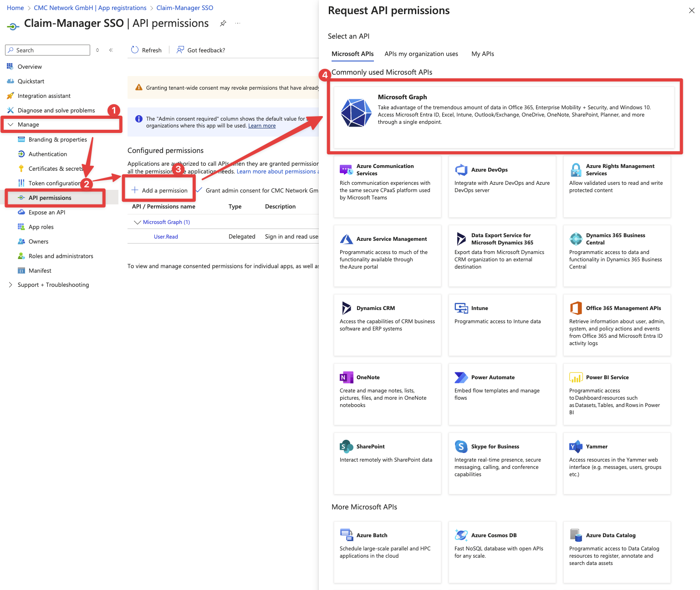Collapse the Microsoft Graph (1) permission group

(137, 222)
